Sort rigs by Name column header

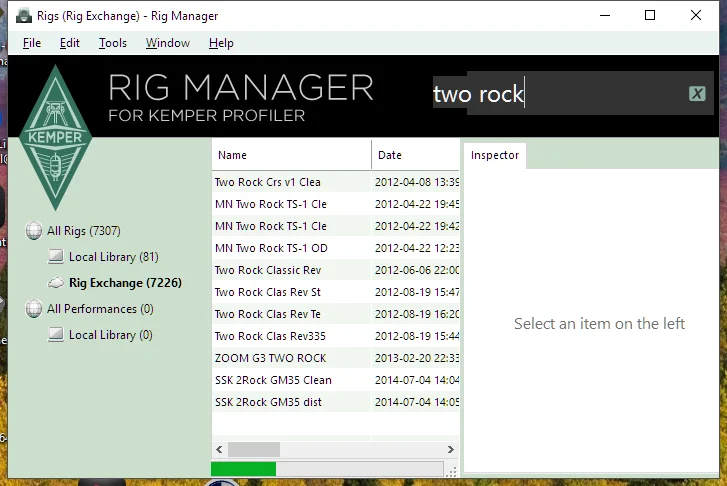click(290, 156)
